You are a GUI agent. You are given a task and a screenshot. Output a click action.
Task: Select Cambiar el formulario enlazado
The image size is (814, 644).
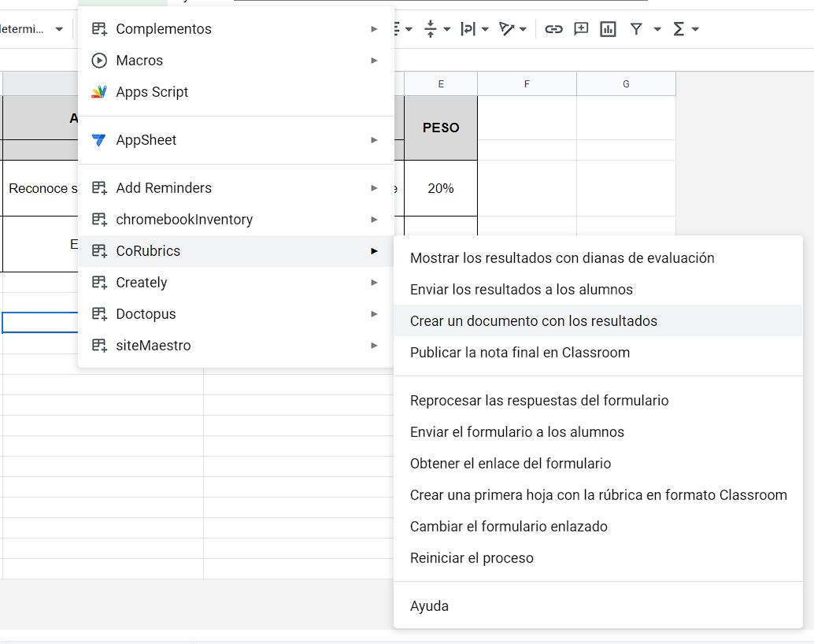[598, 526]
